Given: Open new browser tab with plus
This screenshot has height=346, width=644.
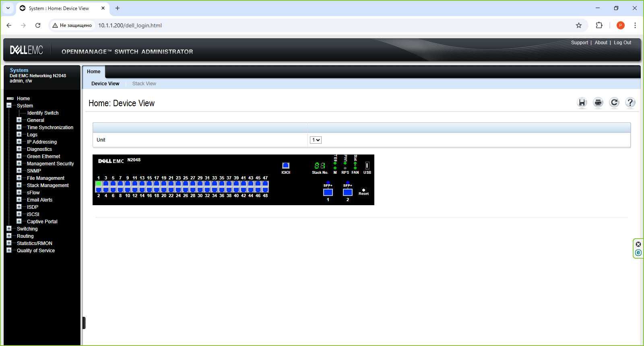Looking at the screenshot, I should point(118,8).
